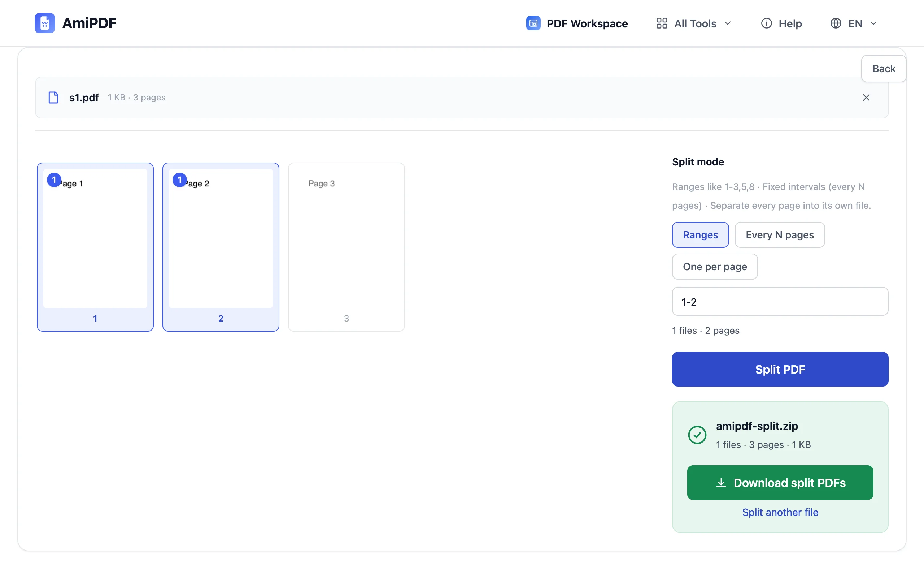
Task: Toggle the Page 1 thumbnail selection
Action: pyautogui.click(x=95, y=247)
